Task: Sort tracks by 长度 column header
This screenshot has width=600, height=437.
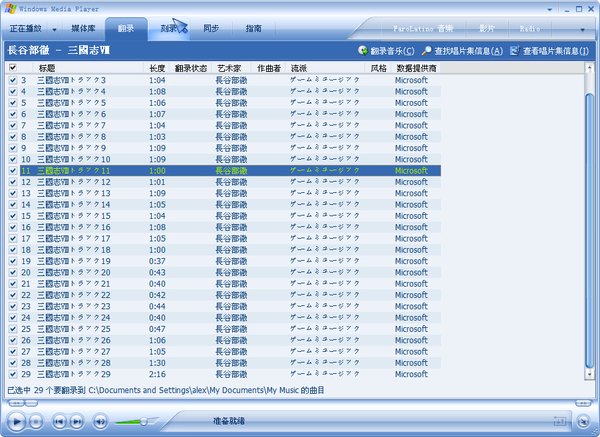Action: [157, 68]
